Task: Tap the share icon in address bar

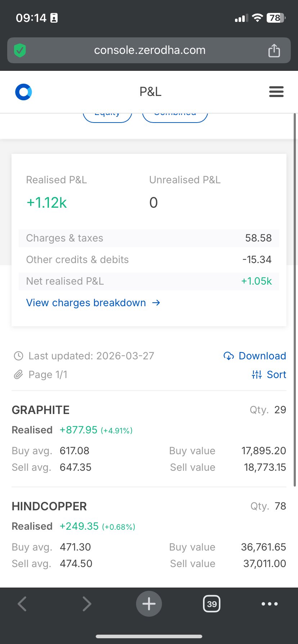Action: point(274,50)
